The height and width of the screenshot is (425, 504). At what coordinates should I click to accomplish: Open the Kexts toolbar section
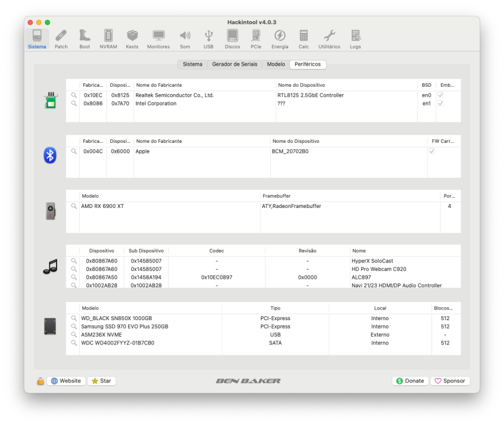point(132,39)
